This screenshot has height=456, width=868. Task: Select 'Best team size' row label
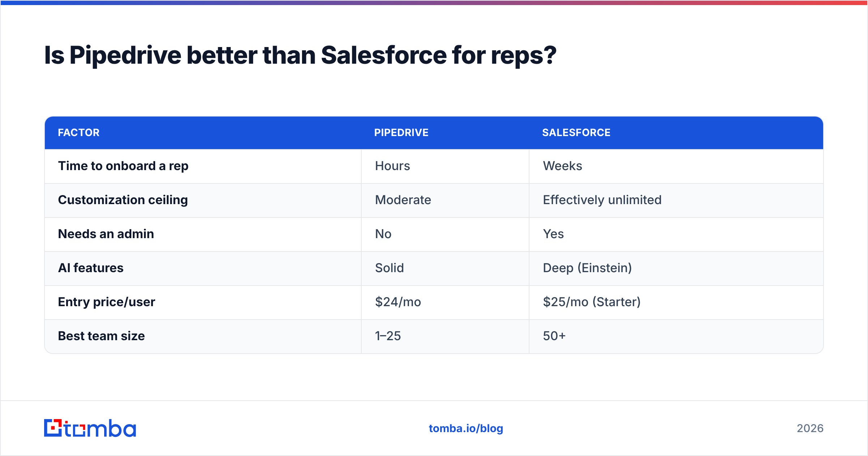102,336
